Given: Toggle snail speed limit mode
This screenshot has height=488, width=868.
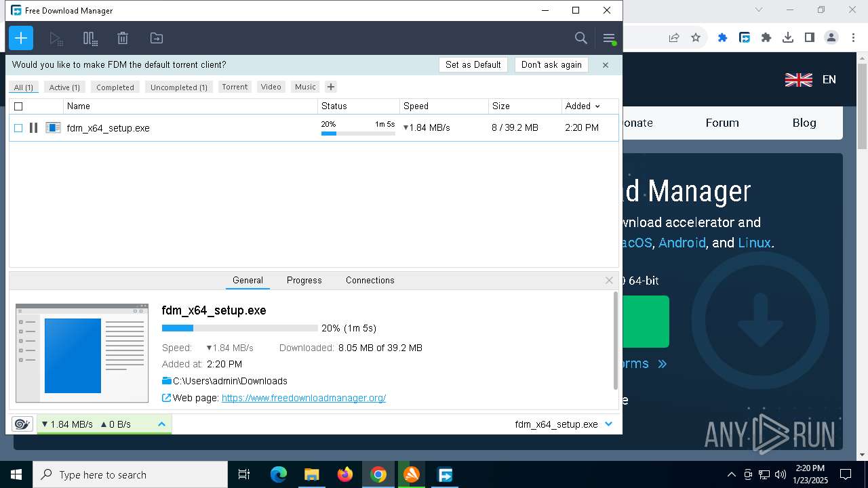Looking at the screenshot, I should (22, 424).
